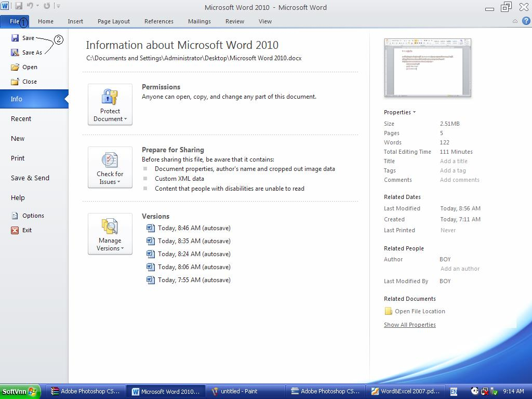Click the EN language indicator in taskbar
The height and width of the screenshot is (399, 532).
pyautogui.click(x=454, y=392)
